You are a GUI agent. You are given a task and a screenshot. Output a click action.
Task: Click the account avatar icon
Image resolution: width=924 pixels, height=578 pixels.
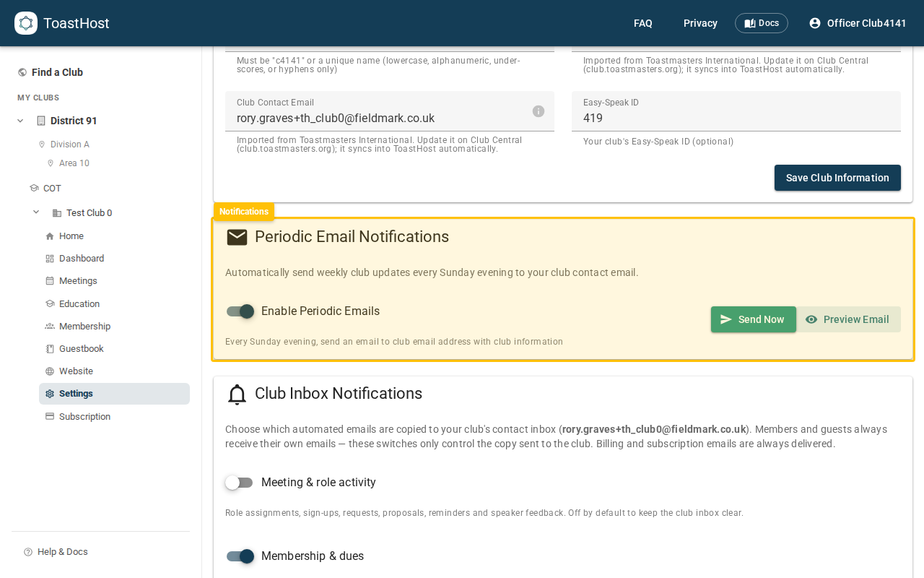click(815, 23)
